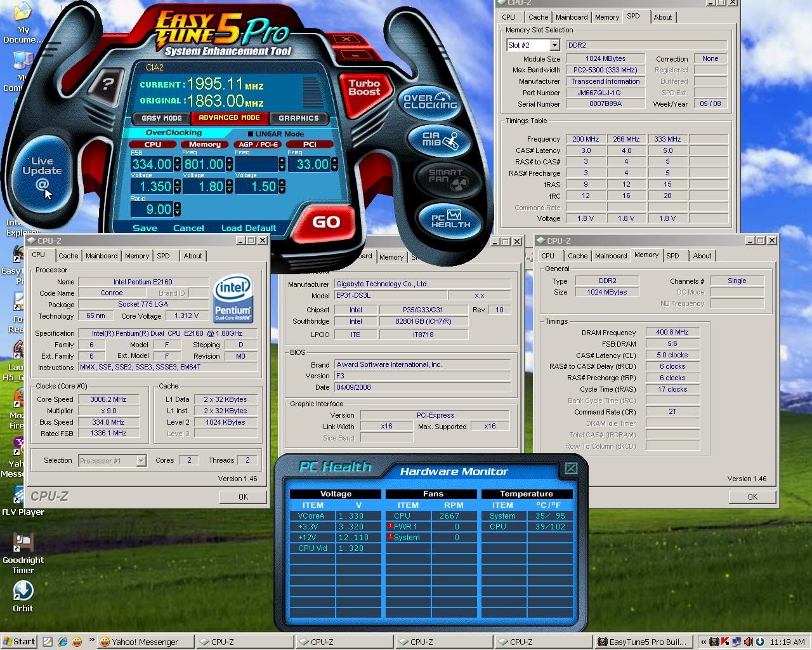
Task: Switch to Easy Mode in EasyTune5
Action: (x=161, y=118)
